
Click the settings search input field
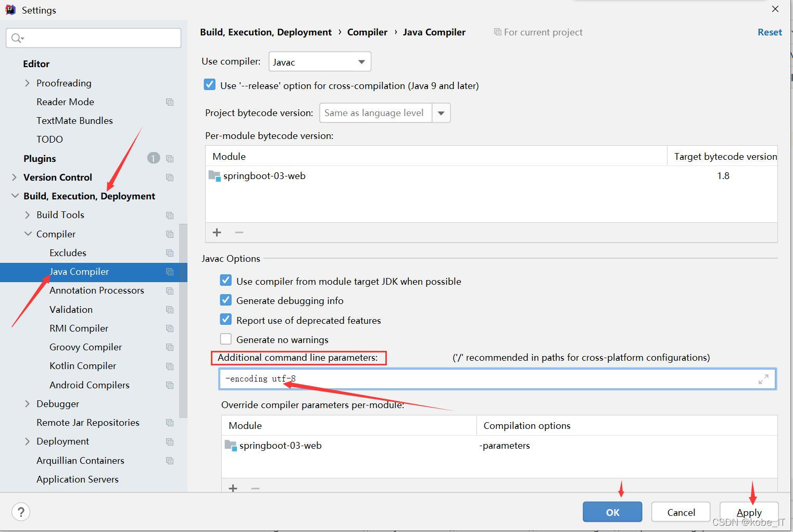point(94,38)
